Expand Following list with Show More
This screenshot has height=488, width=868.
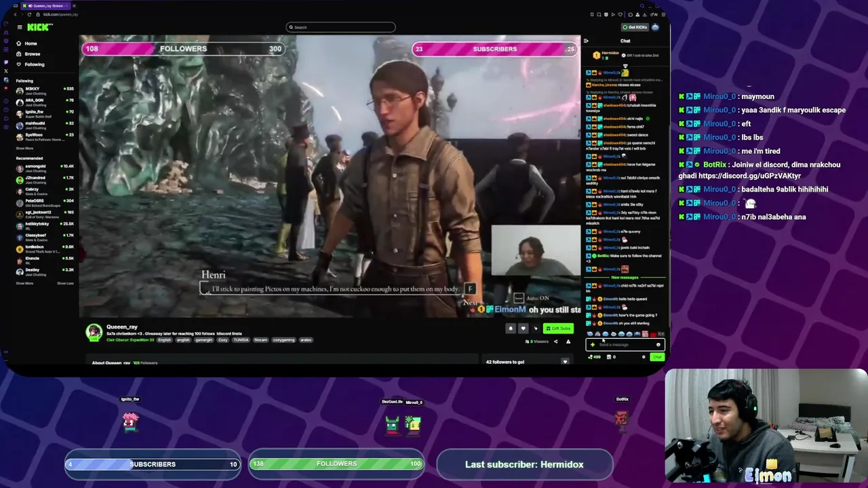24,148
